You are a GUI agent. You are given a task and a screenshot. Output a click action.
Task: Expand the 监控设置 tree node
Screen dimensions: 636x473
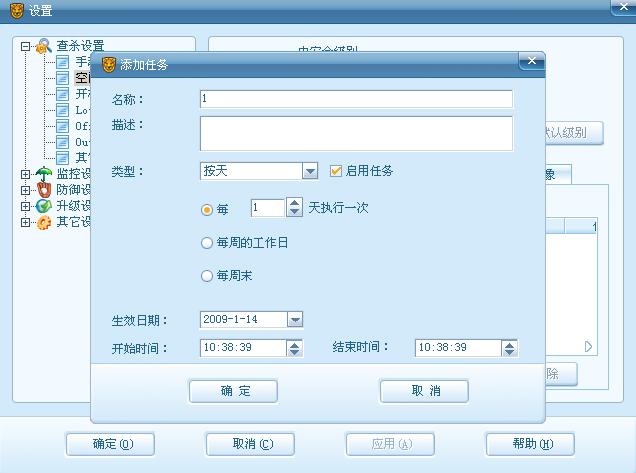tap(25, 174)
